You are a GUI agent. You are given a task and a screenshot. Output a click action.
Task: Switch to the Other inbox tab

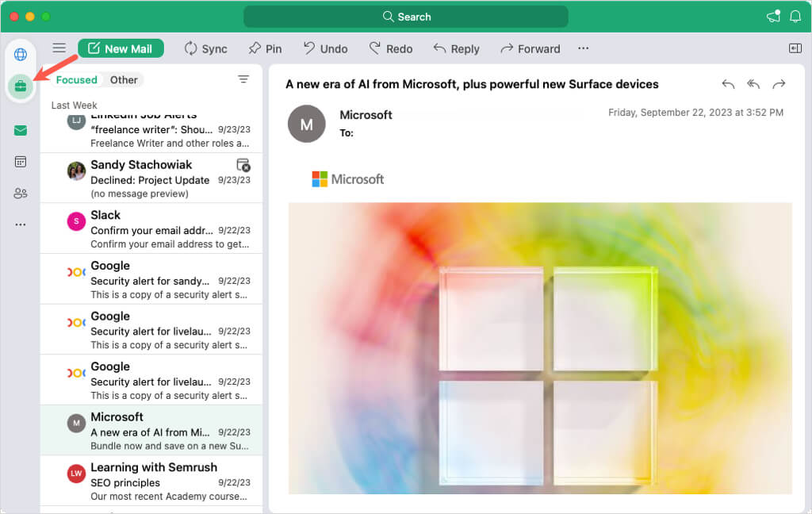coord(124,80)
